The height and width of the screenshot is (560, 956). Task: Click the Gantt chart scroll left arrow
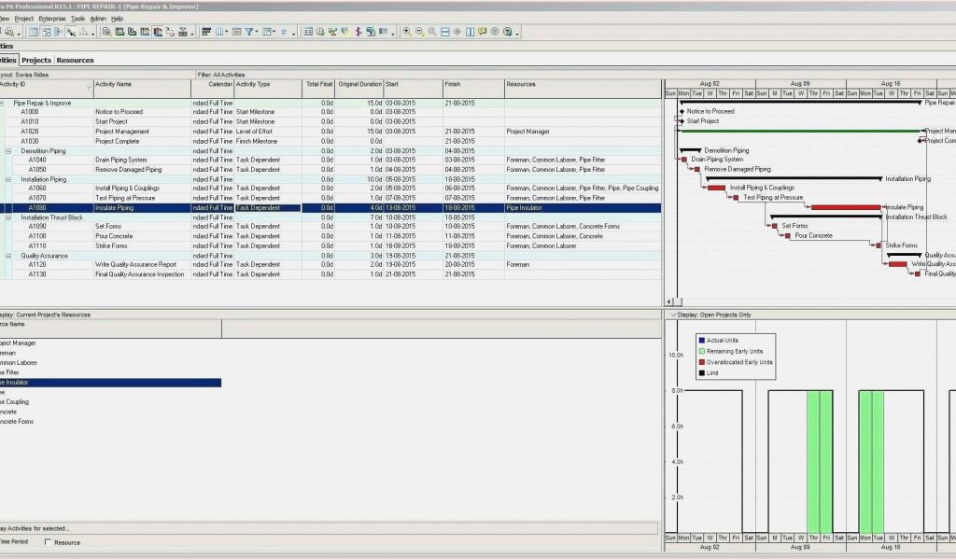click(x=668, y=301)
